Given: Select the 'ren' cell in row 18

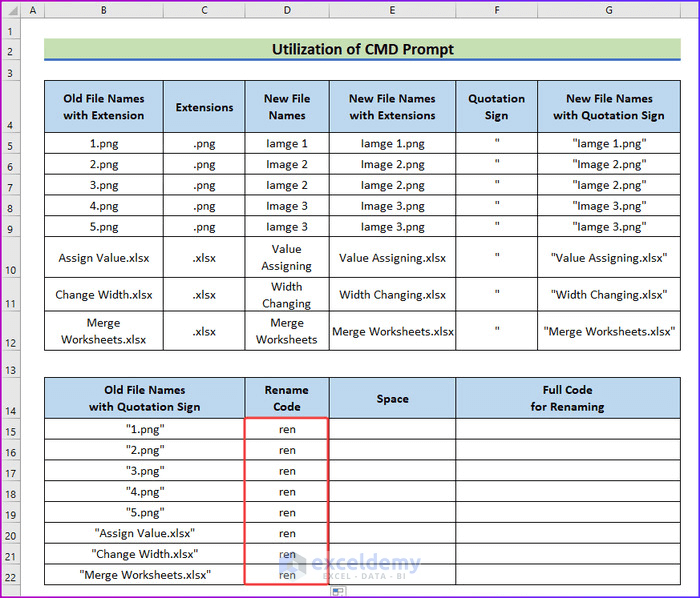Looking at the screenshot, I should point(287,492).
